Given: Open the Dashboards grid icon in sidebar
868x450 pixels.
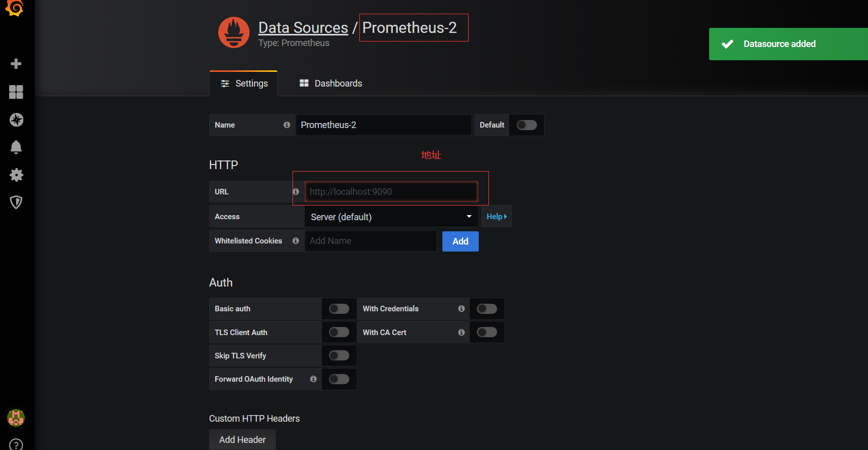Looking at the screenshot, I should (16, 92).
